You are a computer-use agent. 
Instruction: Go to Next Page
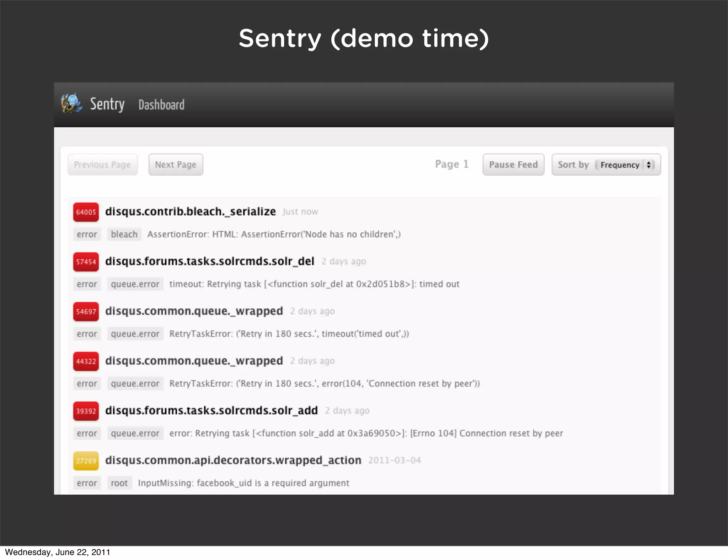tap(176, 165)
